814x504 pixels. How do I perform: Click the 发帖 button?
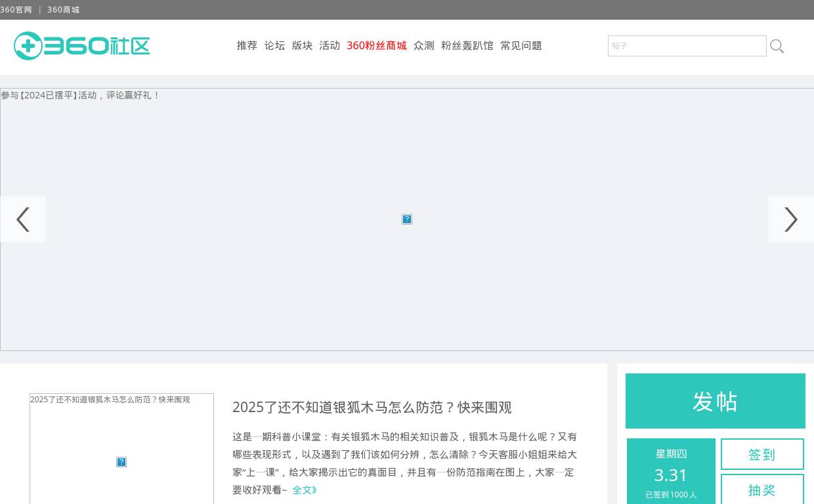click(716, 401)
